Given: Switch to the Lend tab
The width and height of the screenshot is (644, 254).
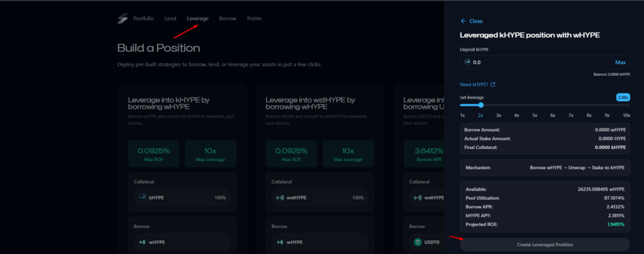Looking at the screenshot, I should pos(170,19).
